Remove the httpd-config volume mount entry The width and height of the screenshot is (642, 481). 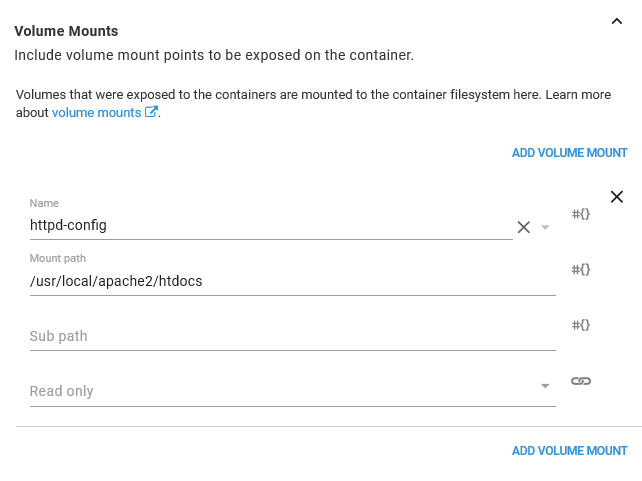pos(617,197)
